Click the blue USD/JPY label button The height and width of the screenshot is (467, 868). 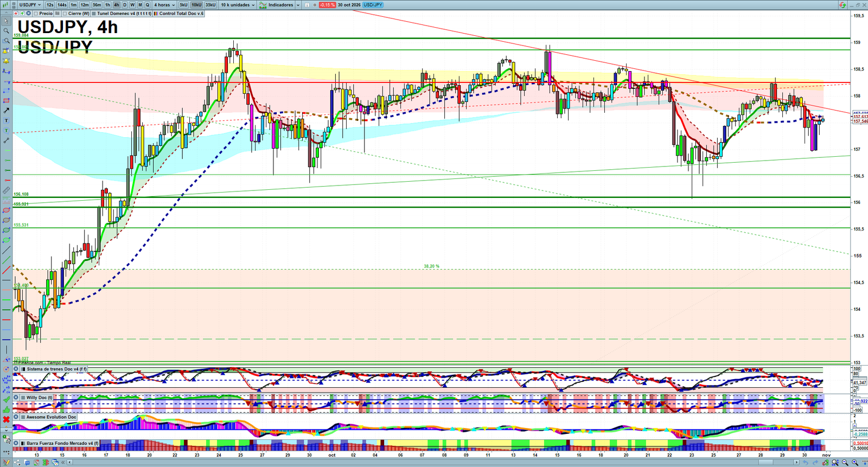373,5
